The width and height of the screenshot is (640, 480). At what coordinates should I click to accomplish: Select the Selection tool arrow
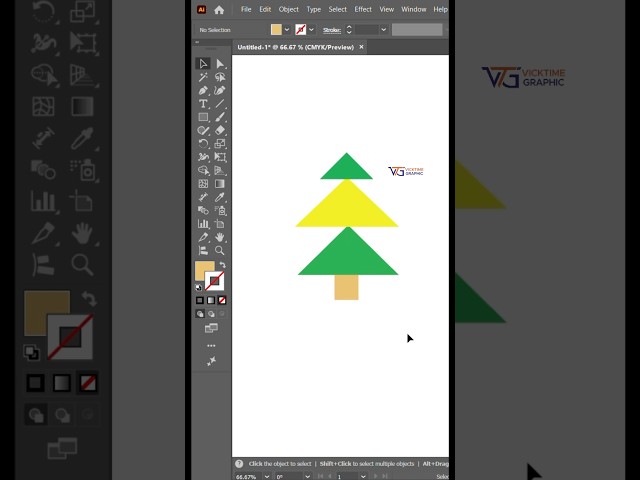pos(203,64)
